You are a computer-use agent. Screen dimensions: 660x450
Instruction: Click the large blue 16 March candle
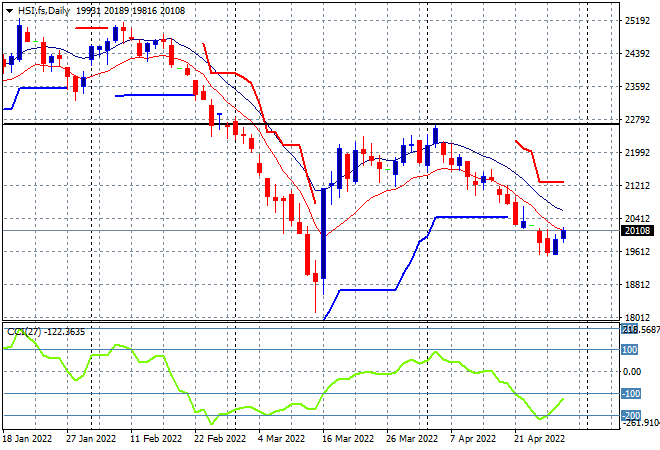323,234
